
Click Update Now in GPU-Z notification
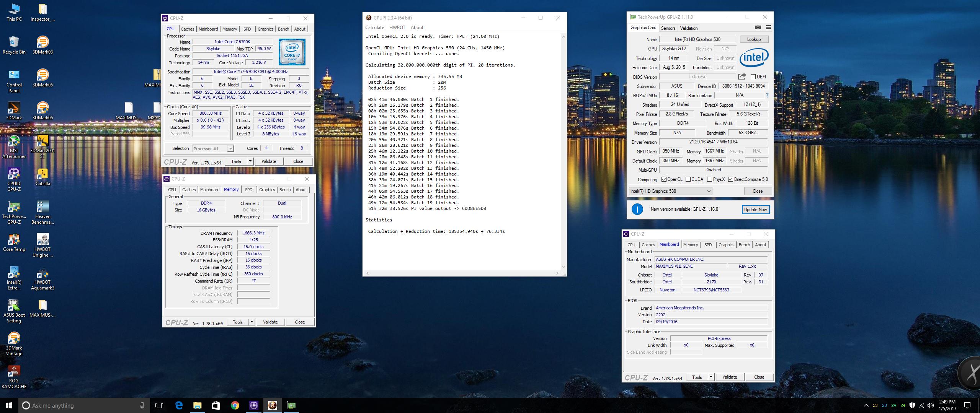pos(755,210)
